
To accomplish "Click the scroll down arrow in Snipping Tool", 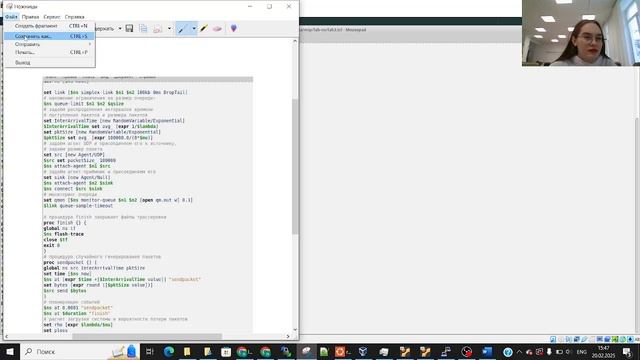I will (x=295, y=329).
